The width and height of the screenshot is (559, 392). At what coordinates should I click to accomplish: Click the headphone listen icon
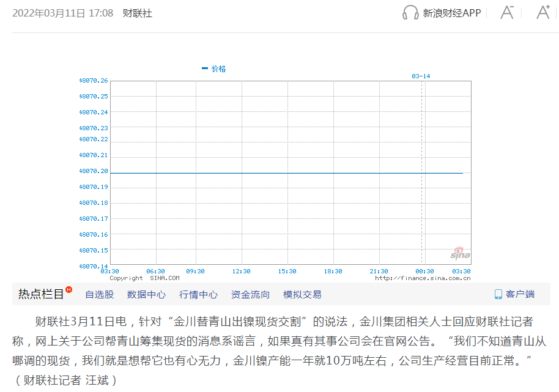coord(410,13)
